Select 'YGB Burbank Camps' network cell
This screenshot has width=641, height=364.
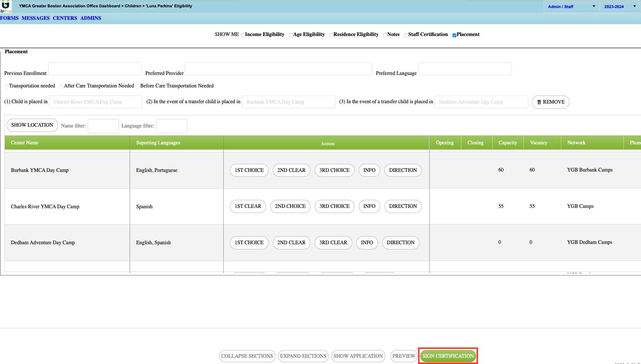[x=590, y=170]
